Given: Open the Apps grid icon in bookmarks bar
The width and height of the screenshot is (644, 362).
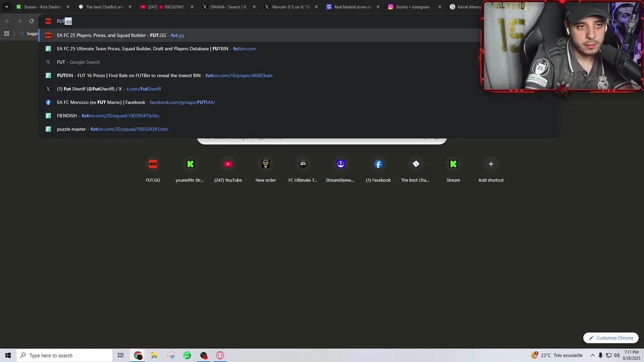Looking at the screenshot, I should (x=7, y=34).
